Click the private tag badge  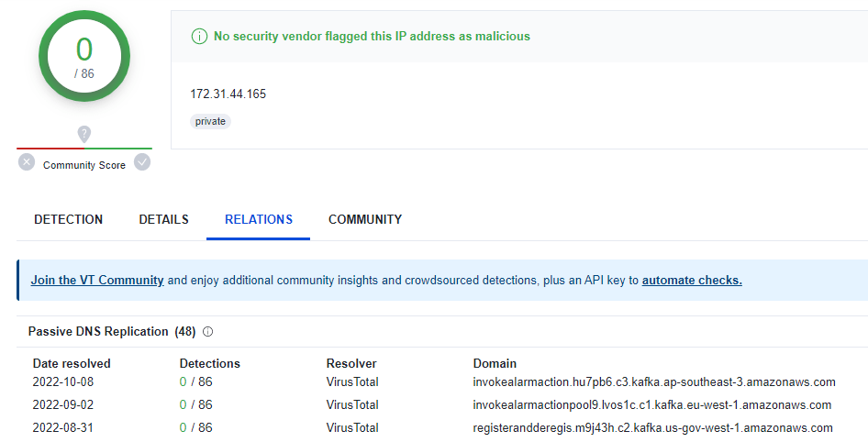click(210, 122)
